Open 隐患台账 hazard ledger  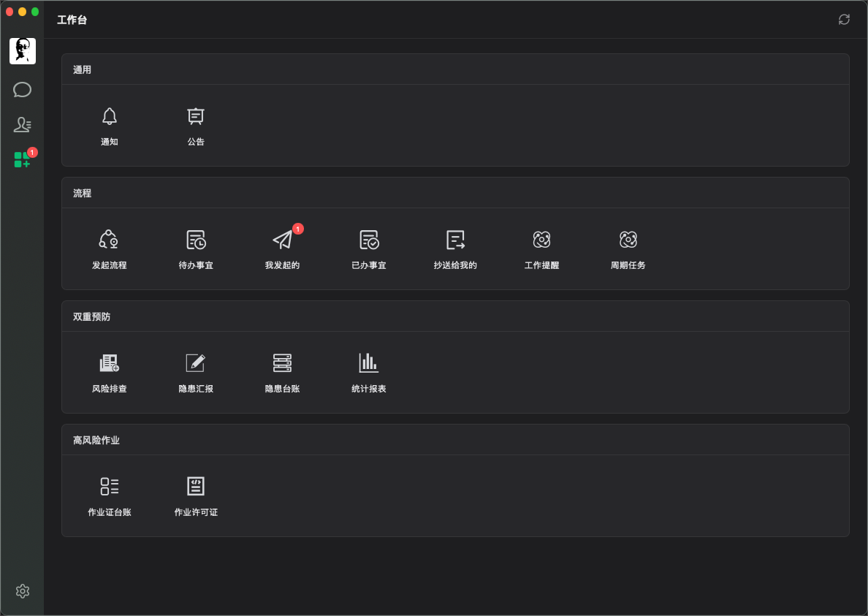[282, 363]
